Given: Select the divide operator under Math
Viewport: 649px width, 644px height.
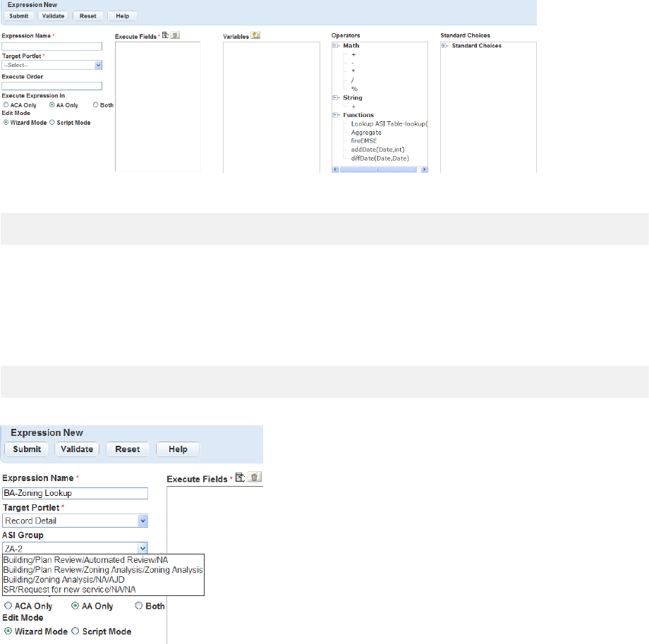Looking at the screenshot, I should click(353, 80).
